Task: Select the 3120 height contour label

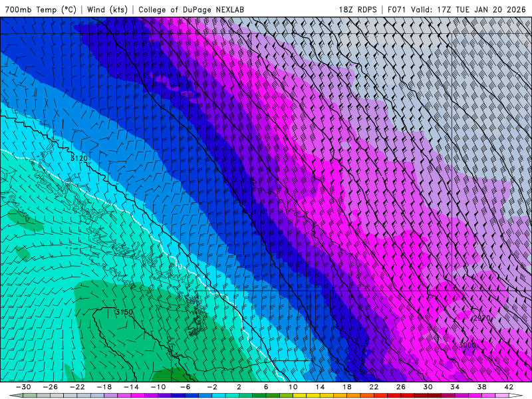Action: click(79, 158)
